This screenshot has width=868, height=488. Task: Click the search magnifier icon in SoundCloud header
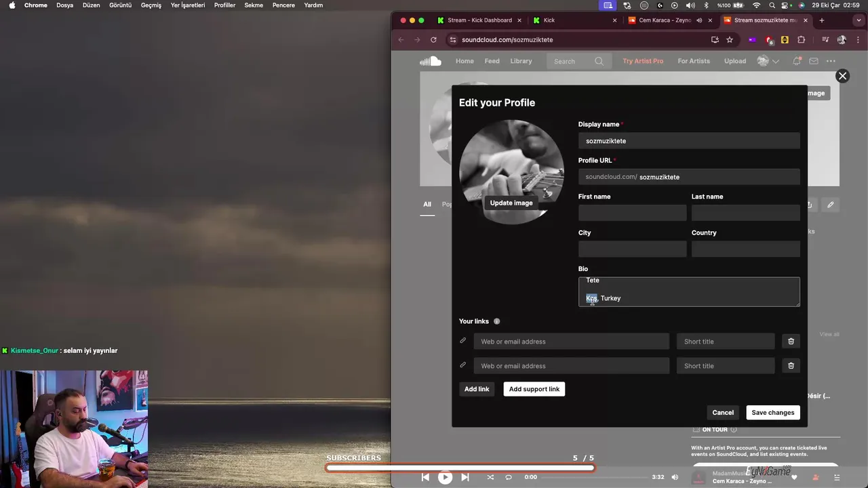point(599,61)
